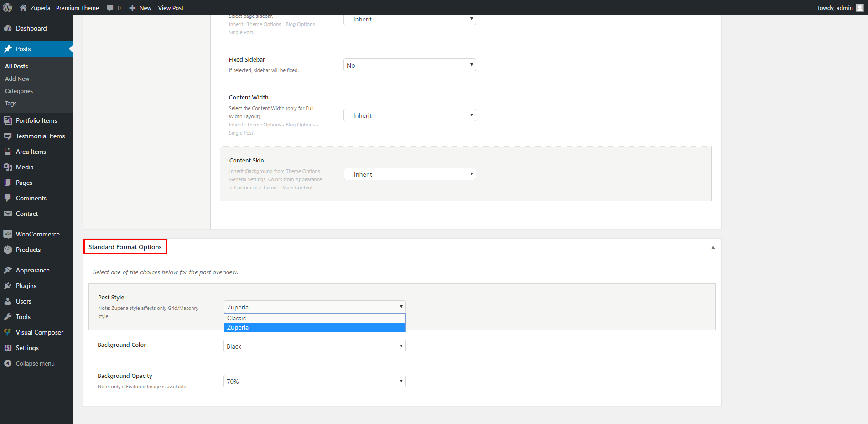Click the admin avatar icon
Screen dimensions: 868x424
(860, 8)
